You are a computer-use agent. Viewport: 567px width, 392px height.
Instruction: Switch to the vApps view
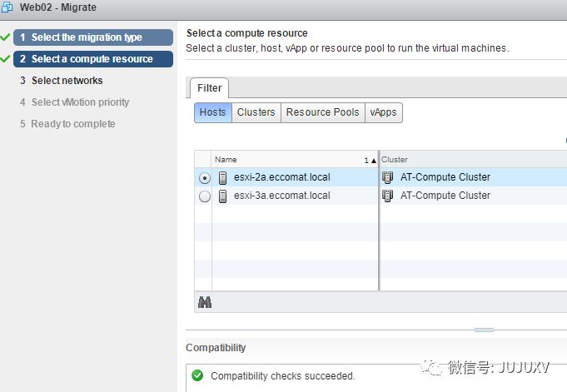383,112
